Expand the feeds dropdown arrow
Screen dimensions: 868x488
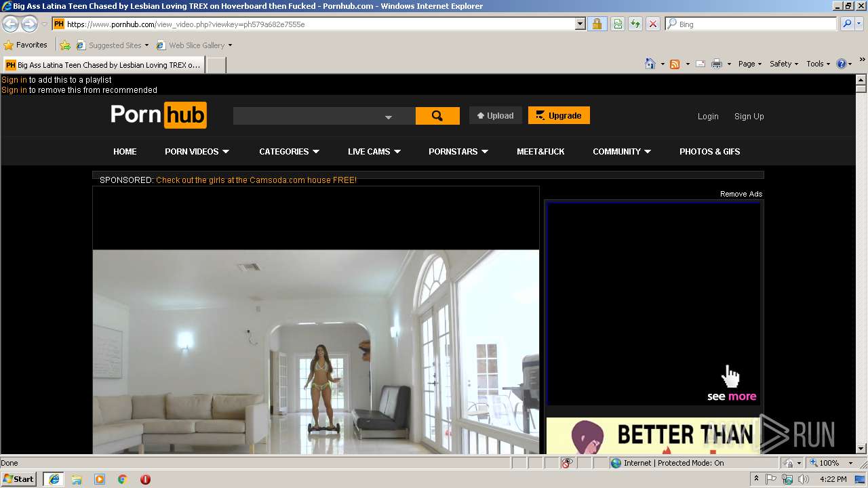pyautogui.click(x=688, y=64)
